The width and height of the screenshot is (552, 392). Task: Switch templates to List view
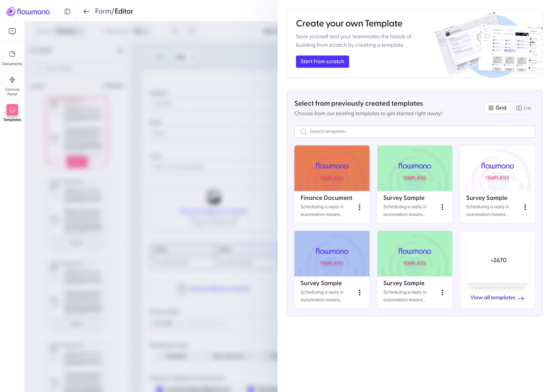[x=523, y=108]
